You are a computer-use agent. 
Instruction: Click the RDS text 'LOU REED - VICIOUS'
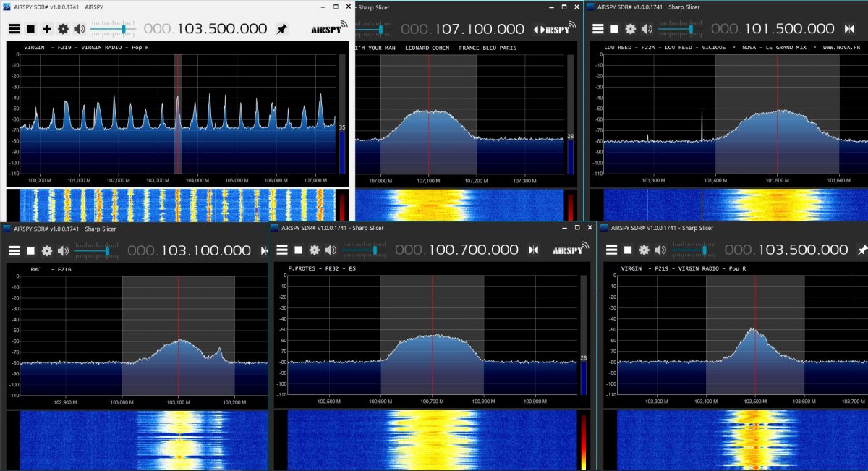click(x=695, y=48)
